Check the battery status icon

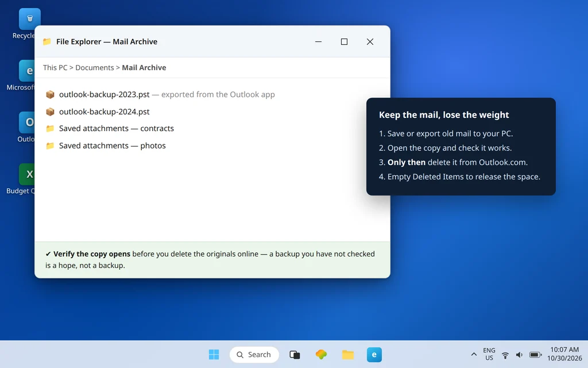coord(535,355)
